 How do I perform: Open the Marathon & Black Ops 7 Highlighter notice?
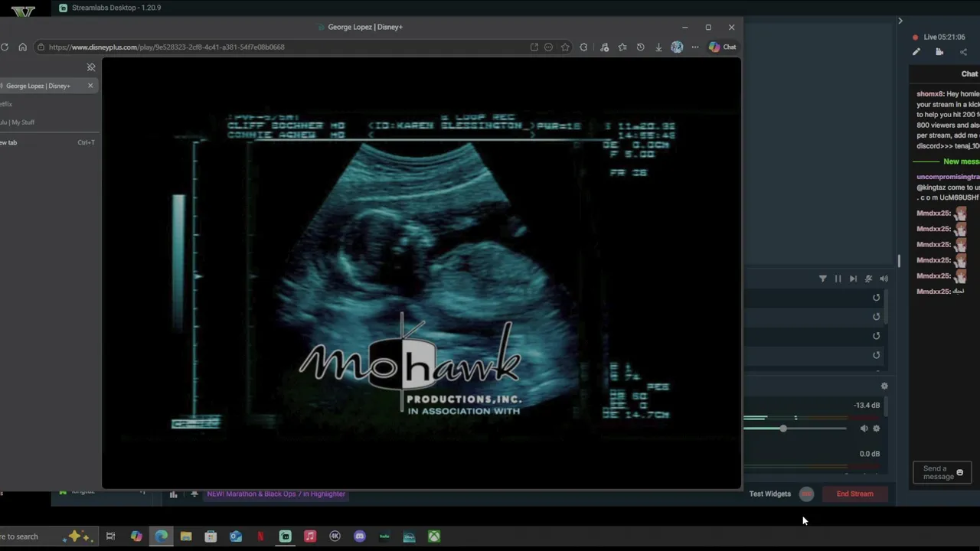pyautogui.click(x=276, y=494)
